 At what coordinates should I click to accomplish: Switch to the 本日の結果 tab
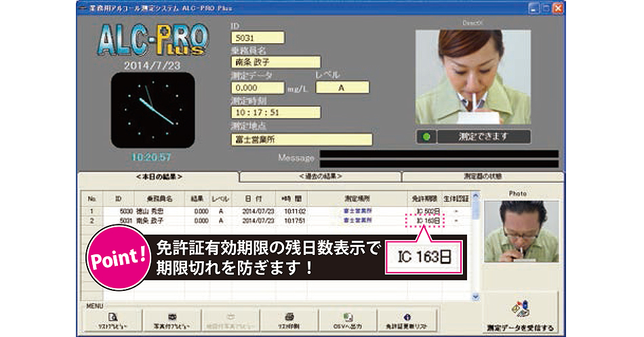pos(159,177)
